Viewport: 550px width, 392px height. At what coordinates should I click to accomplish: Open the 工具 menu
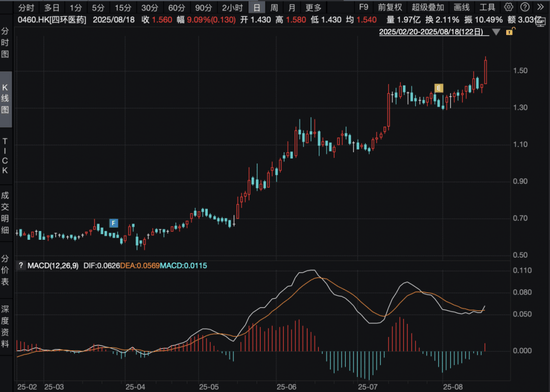coord(487,7)
